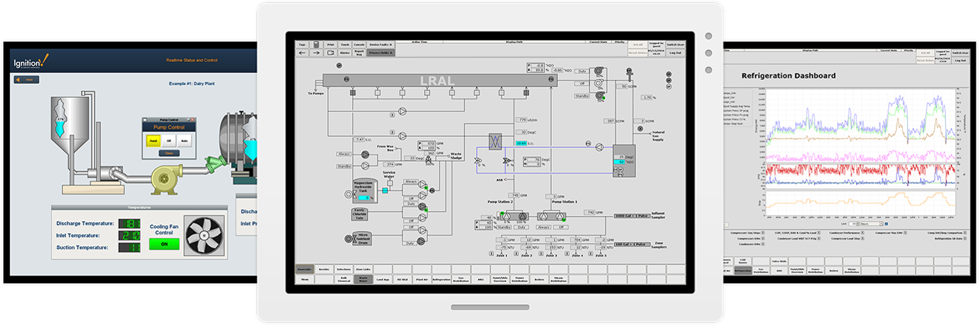Click Switch User in the Refrigeration Dashboard window
Viewport: 980px width, 325px height.
[960, 52]
